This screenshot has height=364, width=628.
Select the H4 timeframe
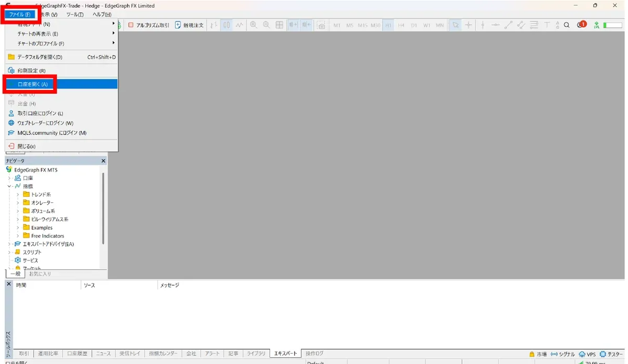pos(401,25)
